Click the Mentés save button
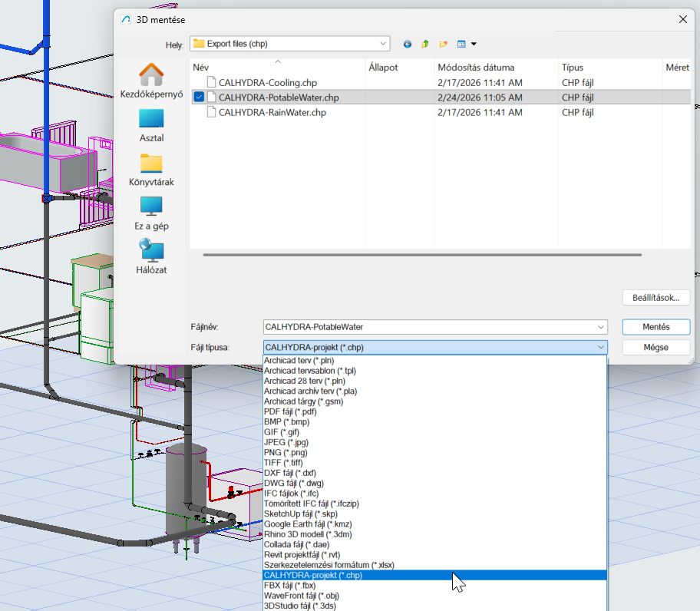The image size is (700, 611). pyautogui.click(x=655, y=327)
